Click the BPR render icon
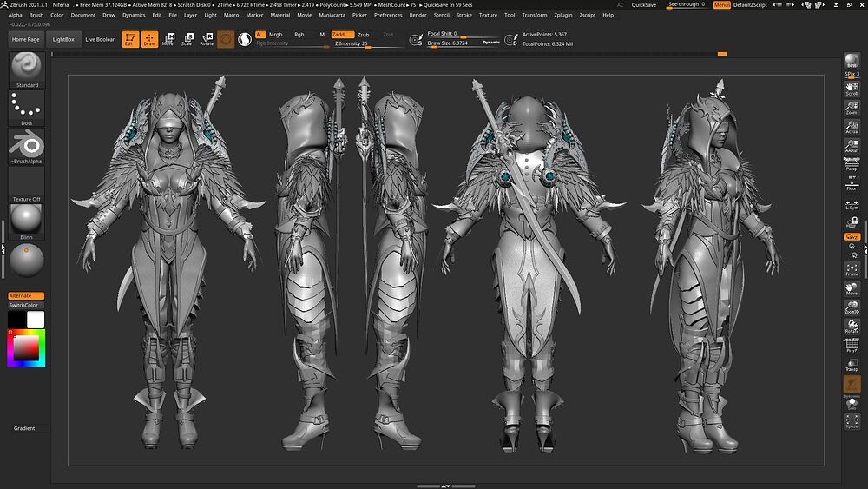This screenshot has height=489, width=868. [x=852, y=60]
